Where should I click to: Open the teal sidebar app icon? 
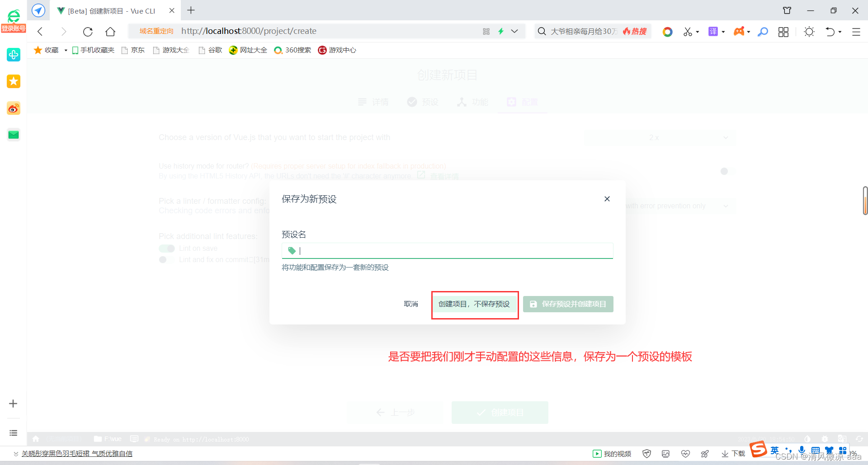[14, 55]
